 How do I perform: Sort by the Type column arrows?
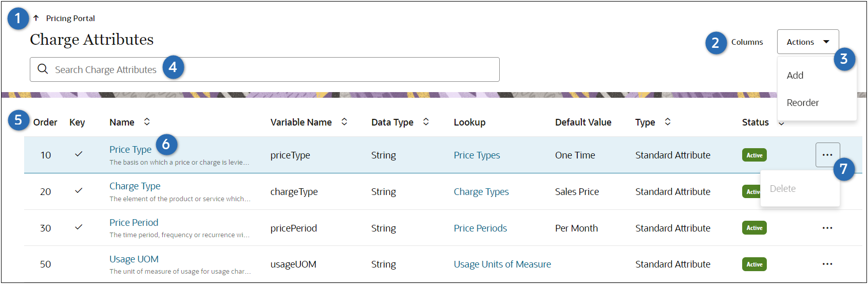click(x=668, y=122)
